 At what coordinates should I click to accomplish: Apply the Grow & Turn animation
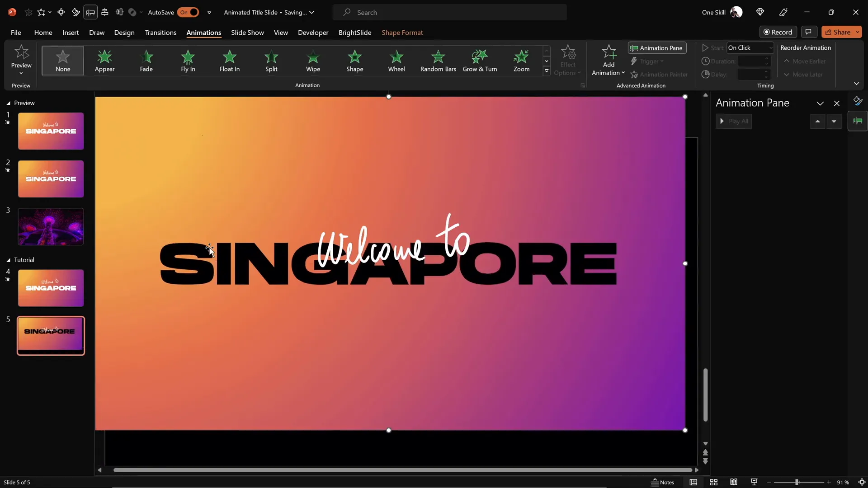point(480,61)
